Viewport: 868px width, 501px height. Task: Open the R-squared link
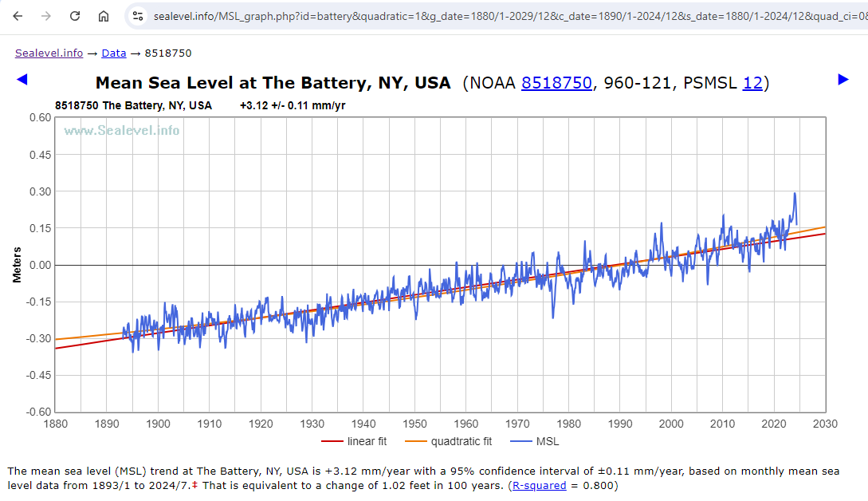coord(539,485)
